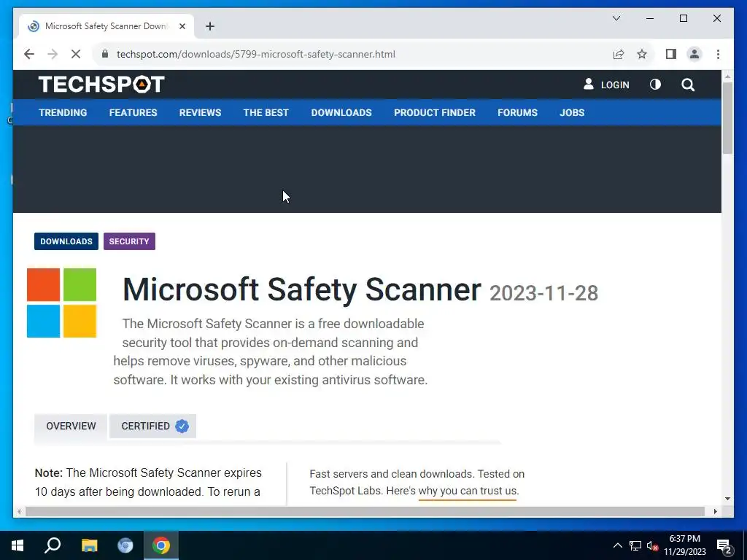Viewport: 747px width, 560px height.
Task: Open the taskbar clock and date
Action: point(684,545)
